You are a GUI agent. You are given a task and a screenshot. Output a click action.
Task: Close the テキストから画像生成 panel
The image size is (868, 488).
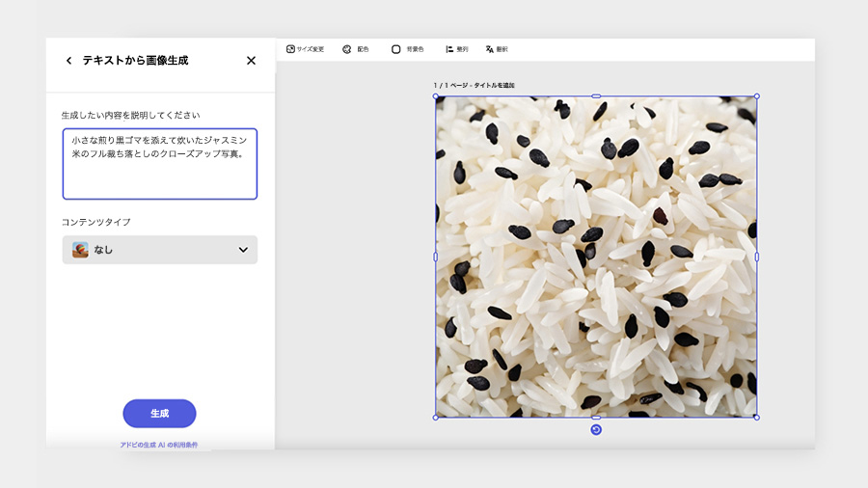click(x=251, y=61)
